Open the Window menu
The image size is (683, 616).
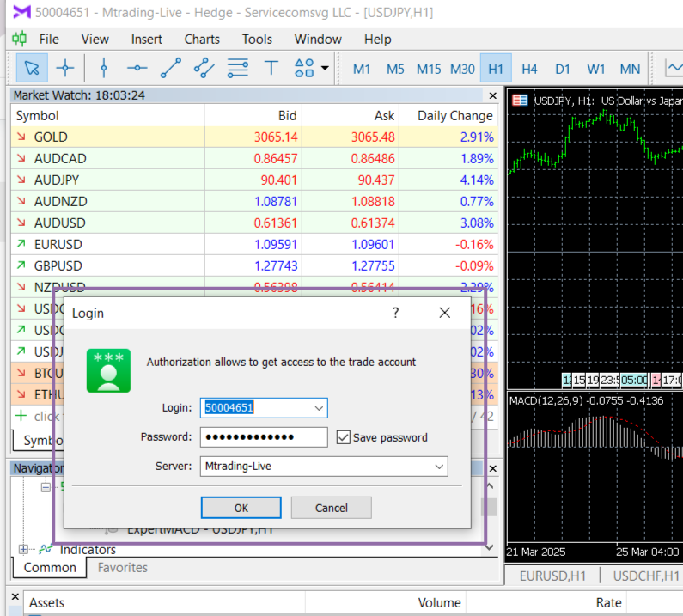click(x=318, y=40)
